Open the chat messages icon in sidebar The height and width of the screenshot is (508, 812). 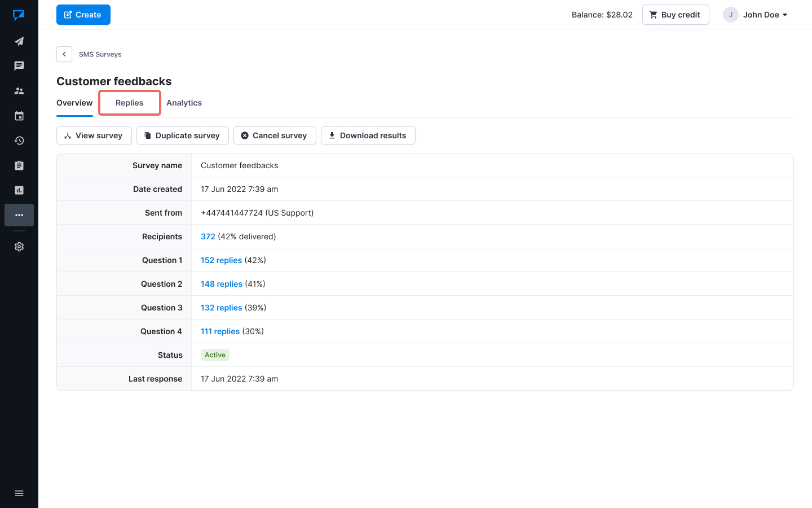[19, 66]
